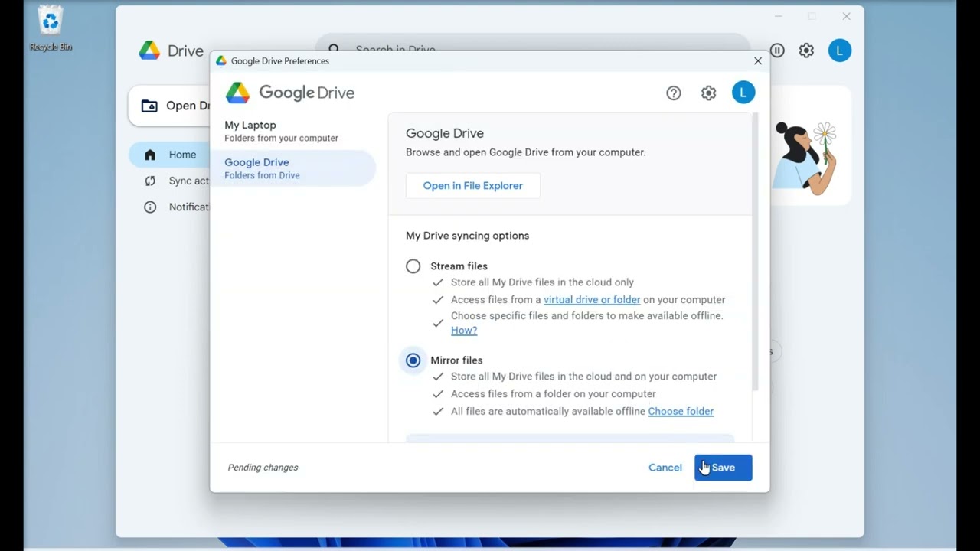
Task: Select the Stream files radio button
Action: click(x=413, y=266)
